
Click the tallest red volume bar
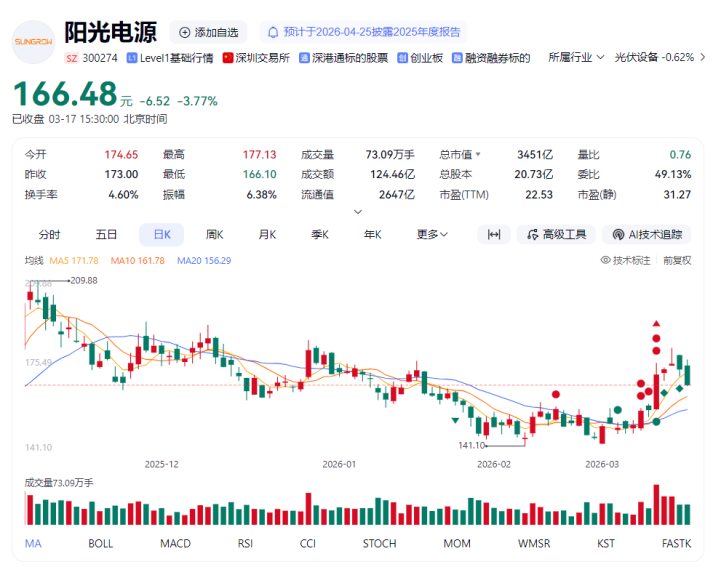click(x=657, y=505)
